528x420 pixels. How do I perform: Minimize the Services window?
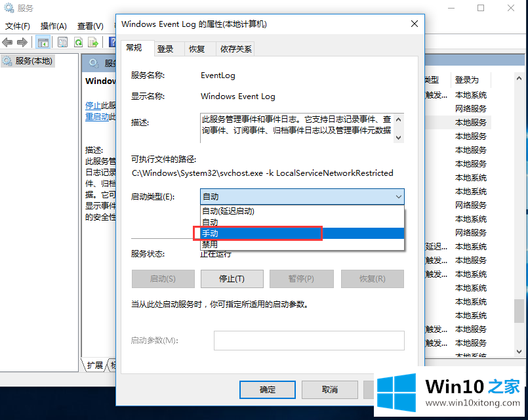[451, 8]
